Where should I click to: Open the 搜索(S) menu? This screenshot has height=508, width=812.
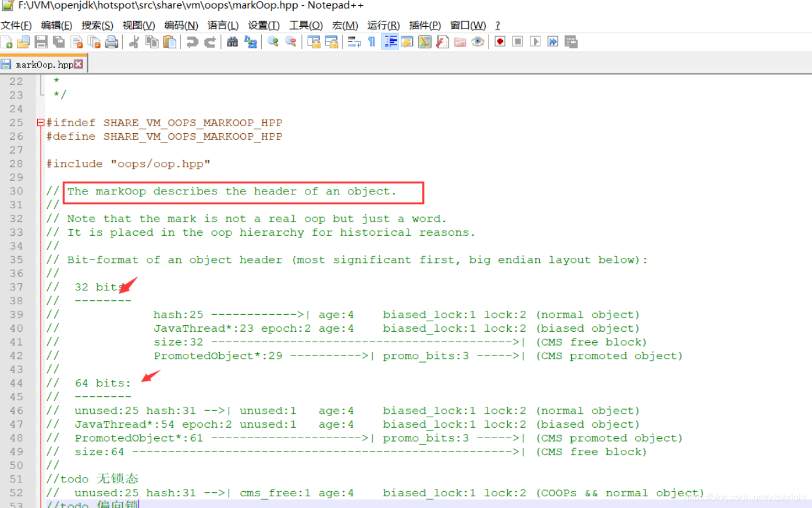click(x=97, y=25)
